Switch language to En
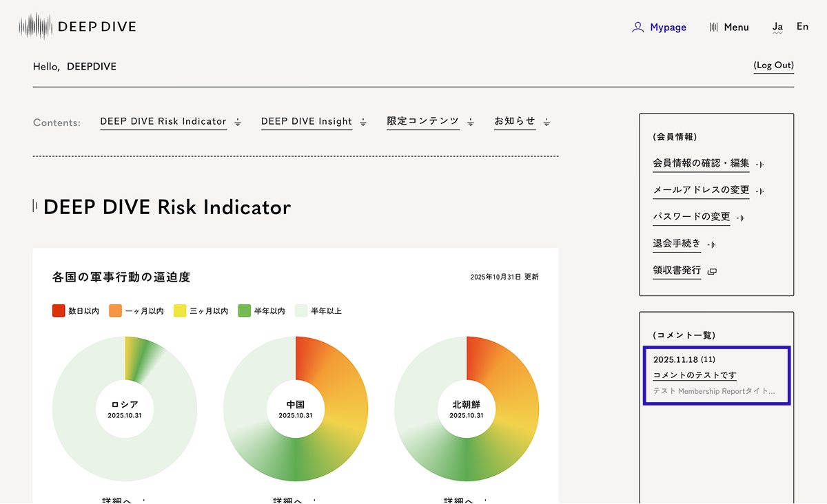 point(802,27)
